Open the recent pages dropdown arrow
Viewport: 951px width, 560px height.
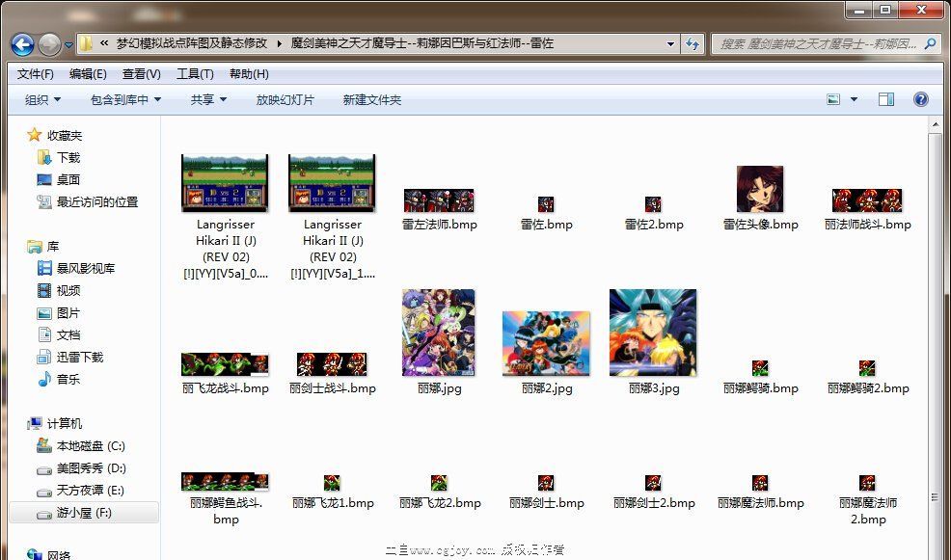(x=68, y=44)
